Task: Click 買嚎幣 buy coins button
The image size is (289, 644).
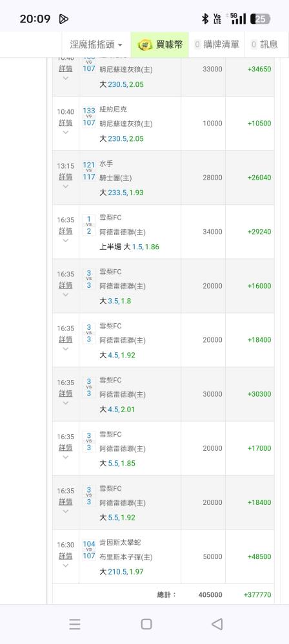Action: point(160,45)
